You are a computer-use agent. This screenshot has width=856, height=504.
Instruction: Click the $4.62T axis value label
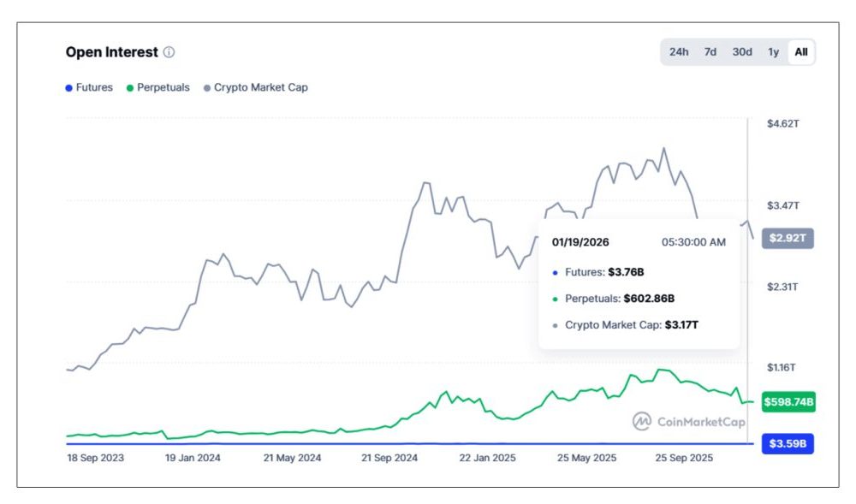point(782,122)
